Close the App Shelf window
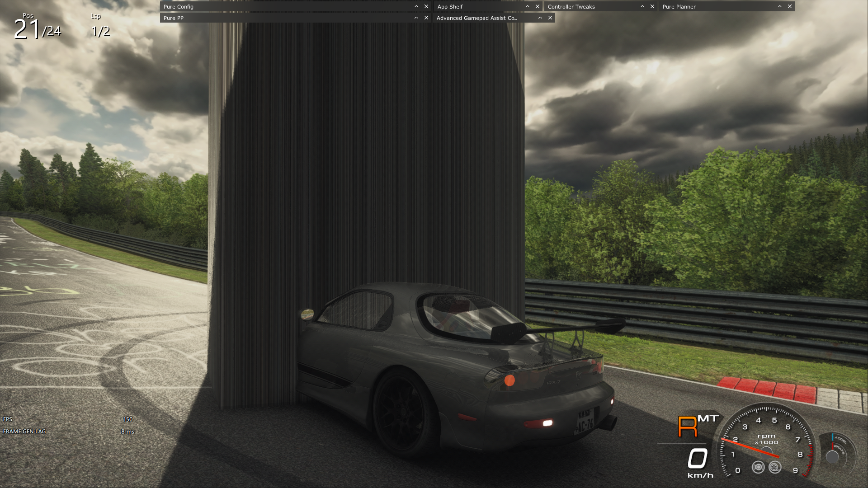Viewport: 868px width, 488px height. pyautogui.click(x=537, y=6)
